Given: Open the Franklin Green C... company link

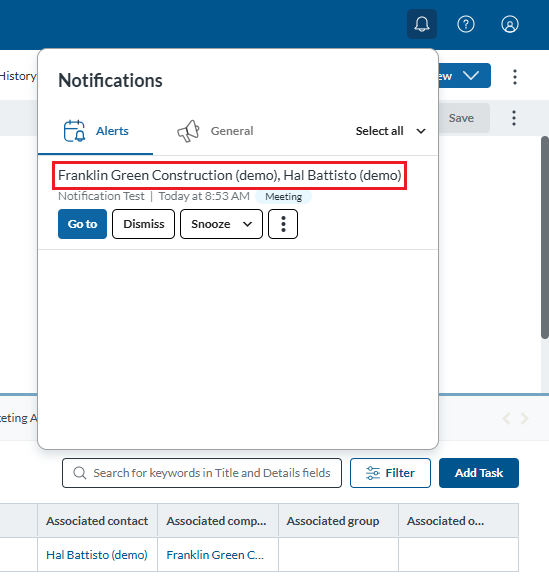Looking at the screenshot, I should coord(215,555).
